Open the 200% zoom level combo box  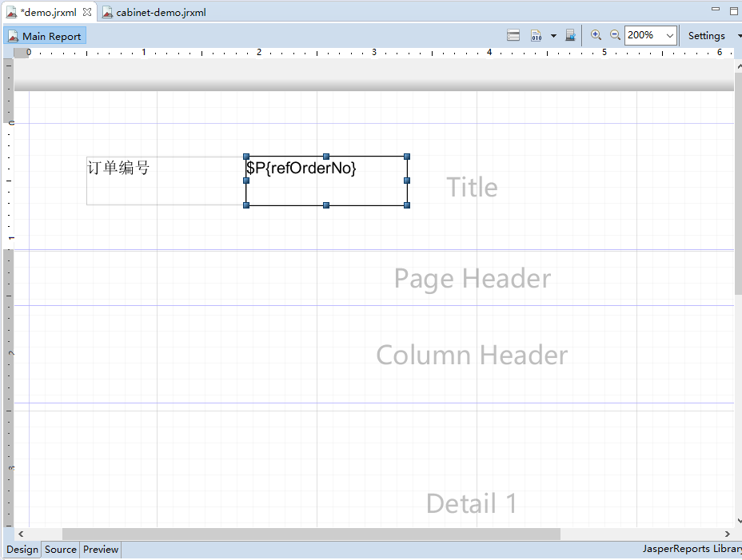point(650,35)
